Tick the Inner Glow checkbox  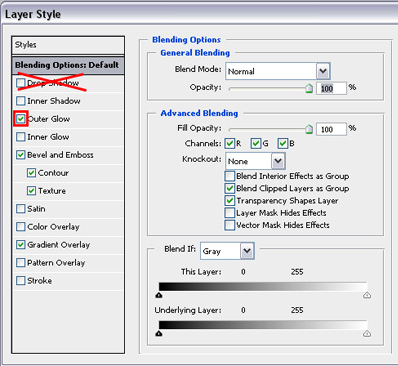[x=21, y=137]
